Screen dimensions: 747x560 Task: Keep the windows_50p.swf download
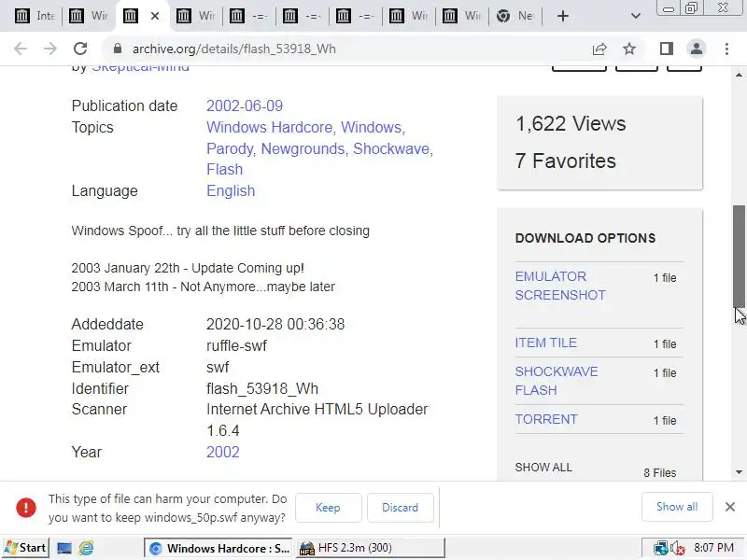(x=329, y=508)
